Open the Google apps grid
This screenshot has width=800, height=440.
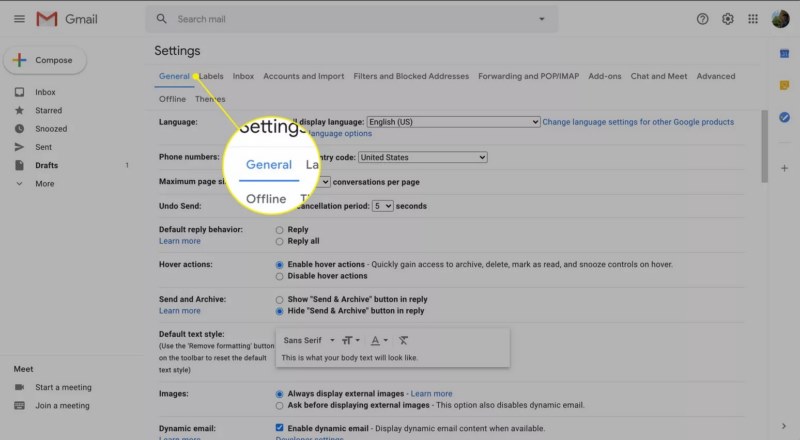pos(753,19)
